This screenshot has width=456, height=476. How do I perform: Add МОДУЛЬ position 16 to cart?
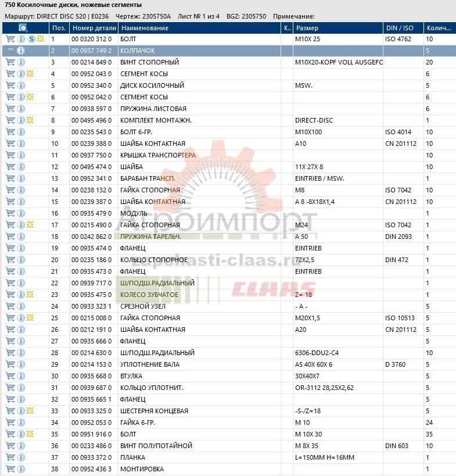[x=10, y=213]
